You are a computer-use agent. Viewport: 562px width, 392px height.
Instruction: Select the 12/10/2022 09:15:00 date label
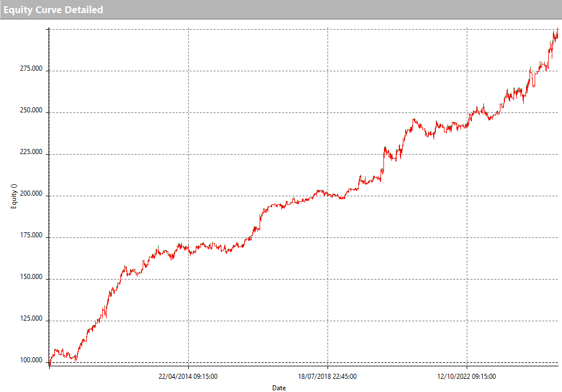click(x=467, y=376)
